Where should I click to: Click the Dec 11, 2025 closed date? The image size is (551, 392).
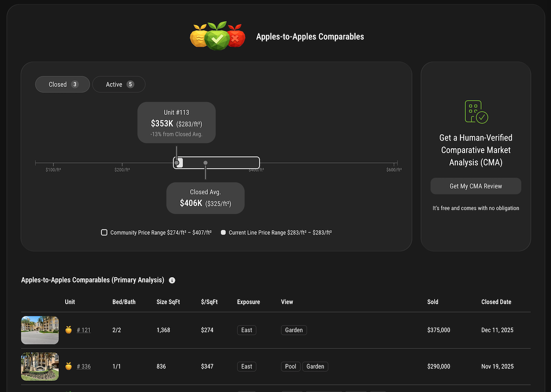pos(497,330)
